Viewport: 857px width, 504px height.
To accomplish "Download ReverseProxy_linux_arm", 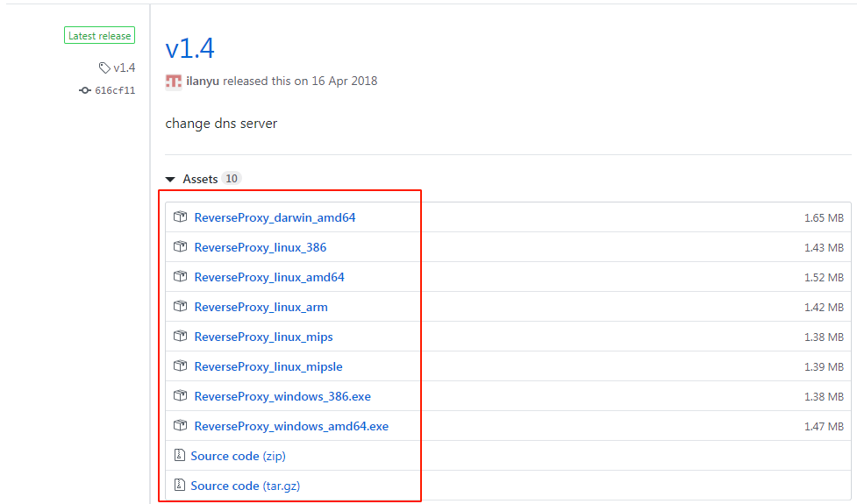I will (x=261, y=307).
